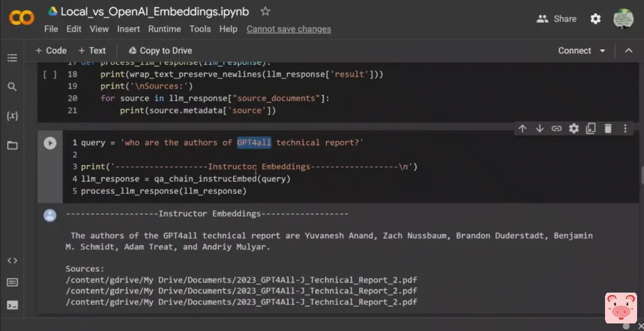
Task: Open the Runtime menu
Action: click(165, 29)
